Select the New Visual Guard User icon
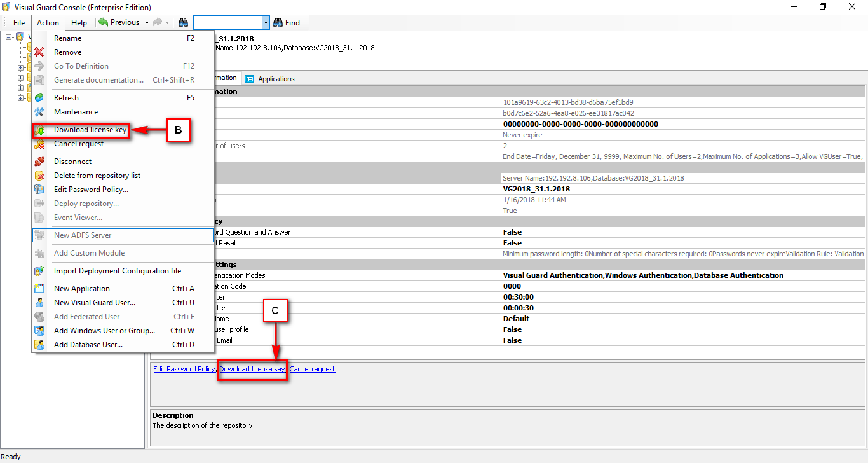The height and width of the screenshot is (463, 868). coord(39,302)
